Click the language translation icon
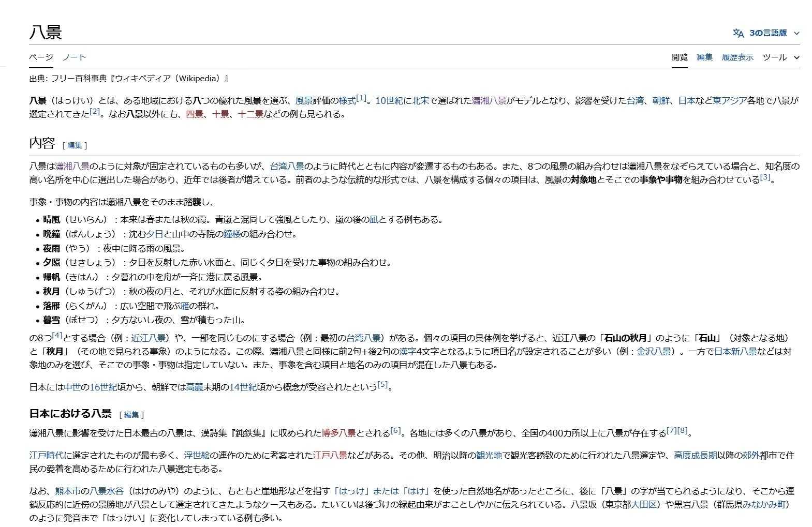This screenshot has width=812, height=527. coord(737,33)
